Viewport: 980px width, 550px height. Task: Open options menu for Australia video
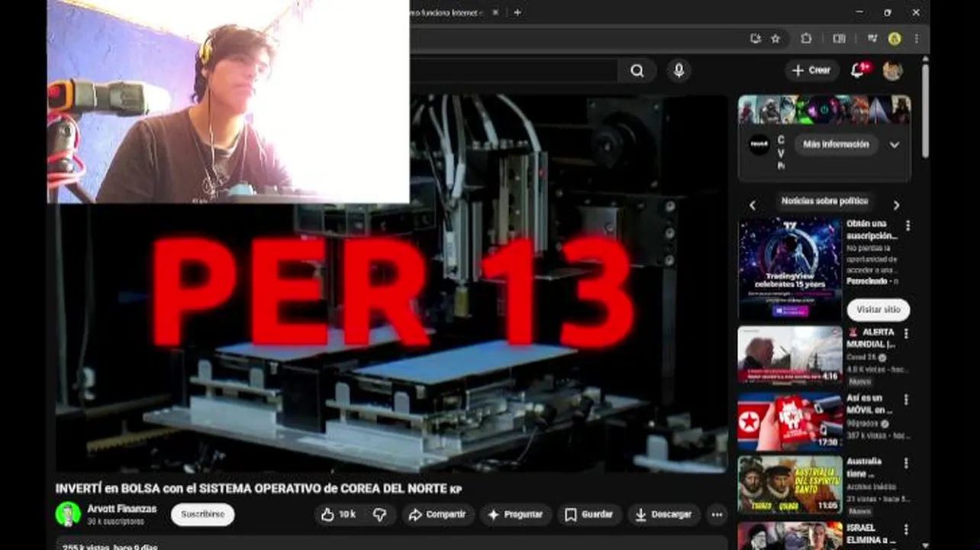[x=907, y=464]
